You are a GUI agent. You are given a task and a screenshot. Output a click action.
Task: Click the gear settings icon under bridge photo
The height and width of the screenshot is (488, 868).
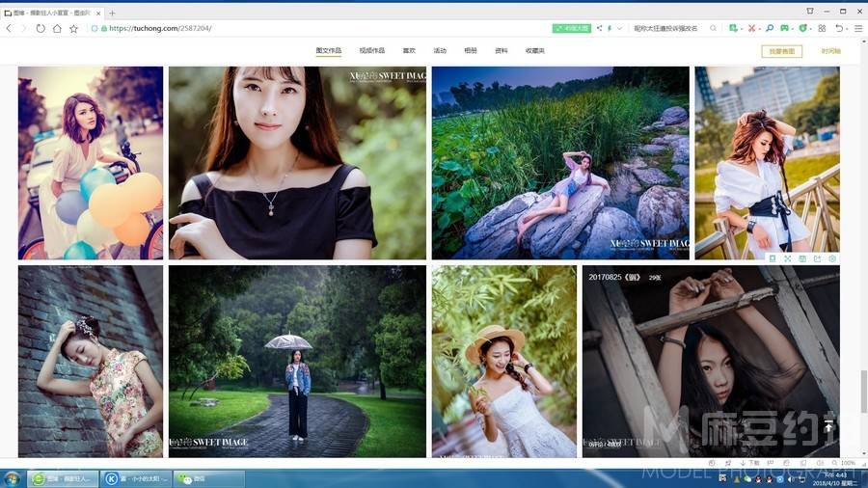(x=832, y=258)
